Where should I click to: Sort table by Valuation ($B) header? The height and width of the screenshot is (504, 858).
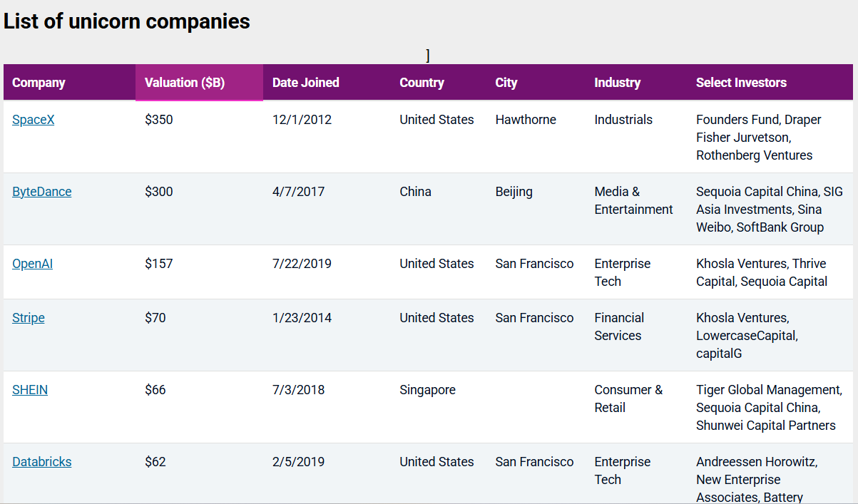[185, 83]
